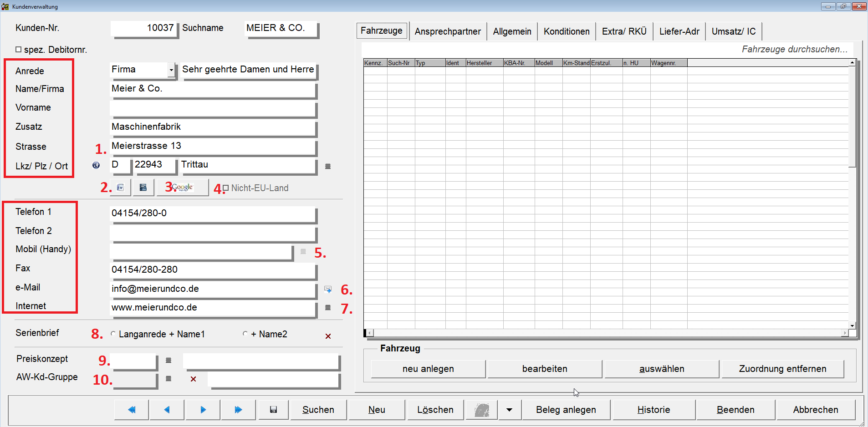Create a new customer with Neu
The height and width of the screenshot is (427, 868).
coord(377,410)
